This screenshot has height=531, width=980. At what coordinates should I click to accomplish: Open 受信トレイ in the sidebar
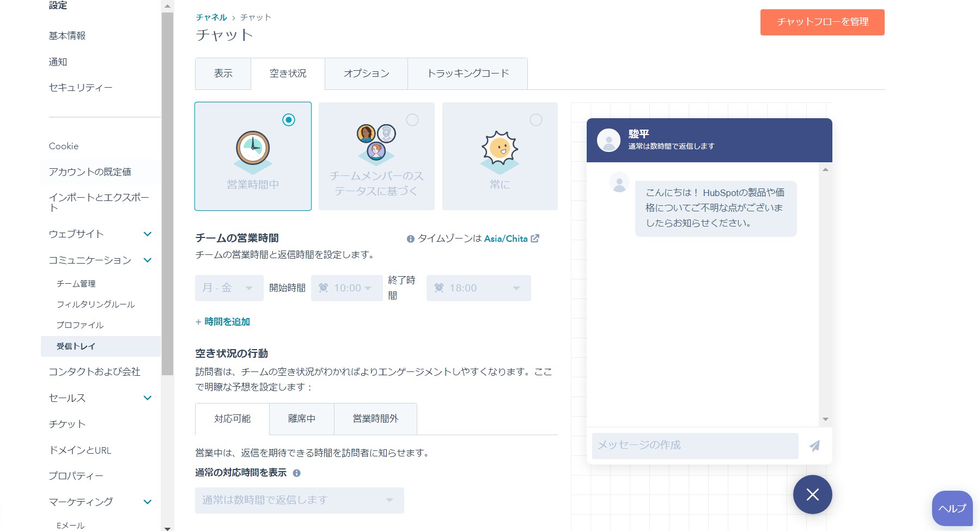[x=101, y=346]
